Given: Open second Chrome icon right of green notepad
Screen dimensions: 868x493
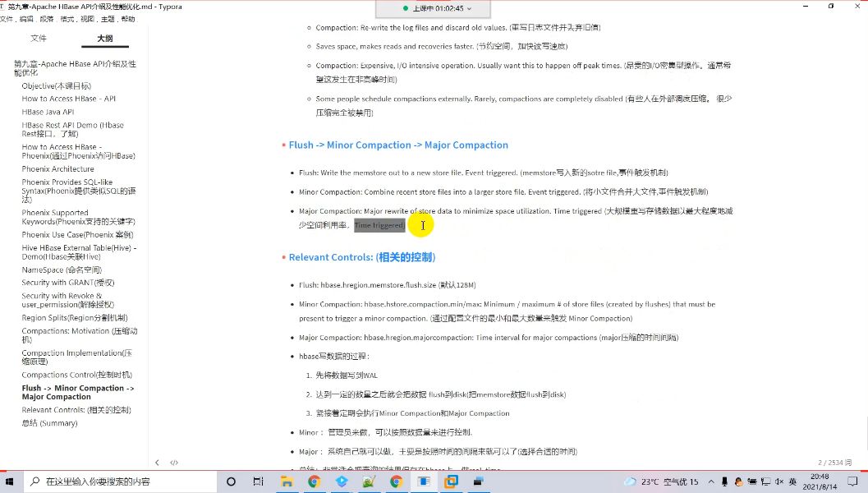Looking at the screenshot, I should coord(397,481).
